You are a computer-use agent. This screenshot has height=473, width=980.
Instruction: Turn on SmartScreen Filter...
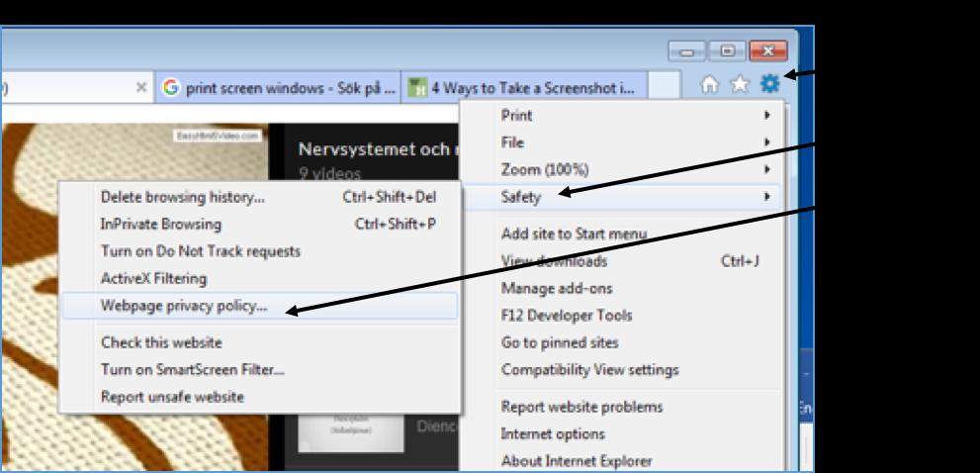tap(260, 370)
